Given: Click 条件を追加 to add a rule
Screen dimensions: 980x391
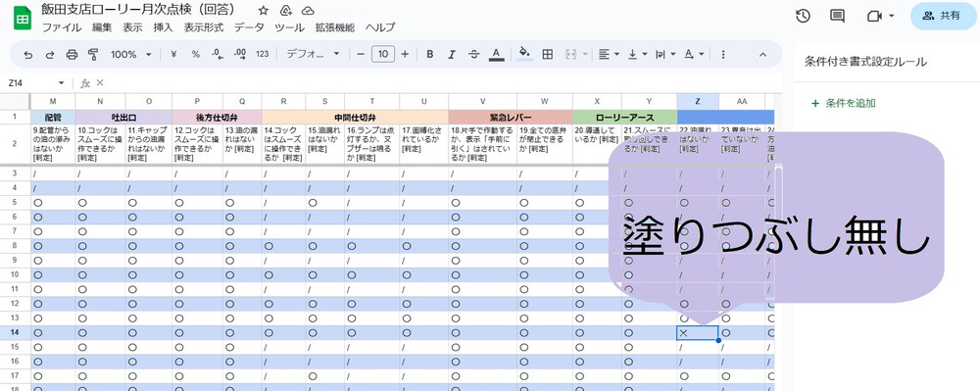Looking at the screenshot, I should (x=844, y=104).
